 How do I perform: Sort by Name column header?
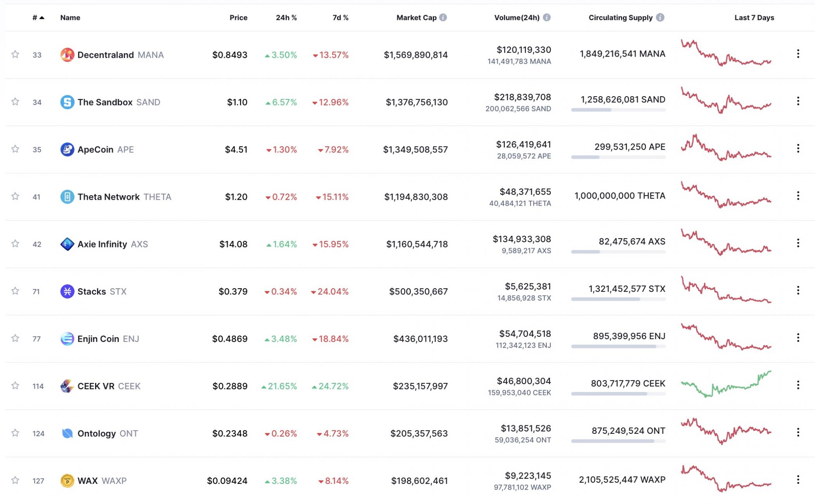[70, 17]
